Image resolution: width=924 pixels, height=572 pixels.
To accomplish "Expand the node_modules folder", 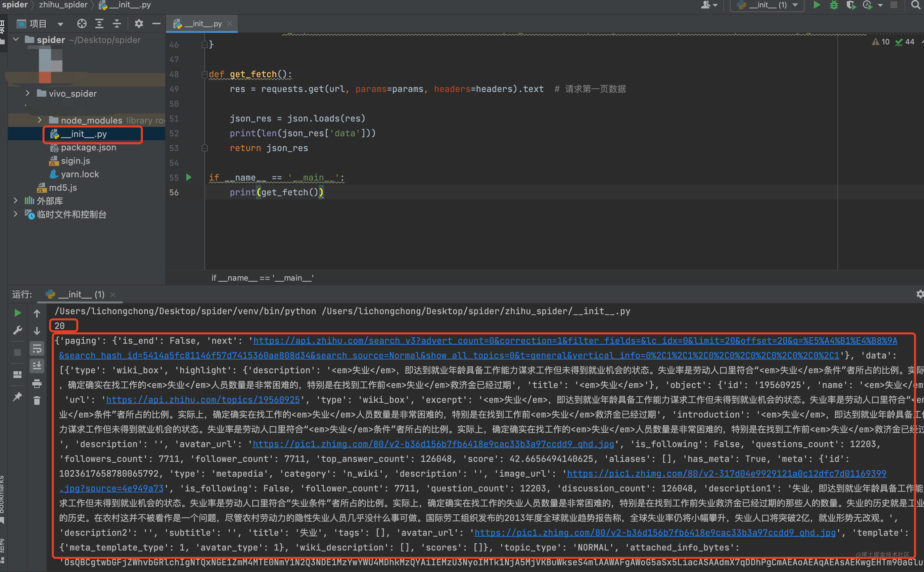I will point(40,120).
